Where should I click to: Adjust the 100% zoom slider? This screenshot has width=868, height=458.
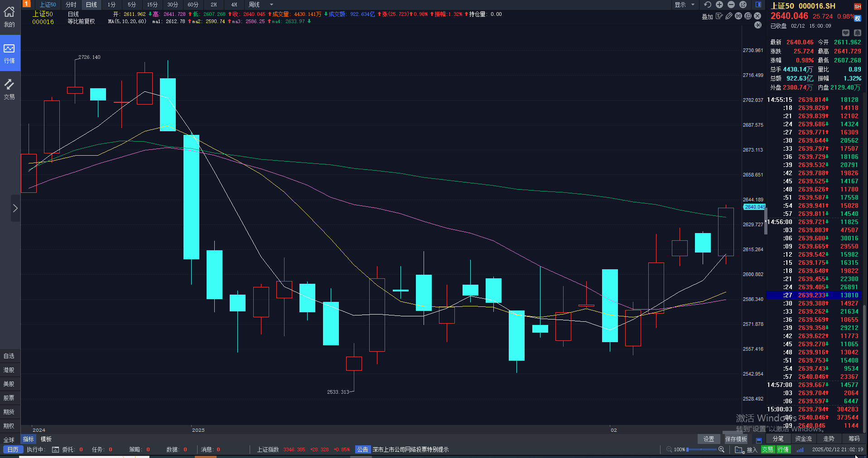click(x=700, y=449)
